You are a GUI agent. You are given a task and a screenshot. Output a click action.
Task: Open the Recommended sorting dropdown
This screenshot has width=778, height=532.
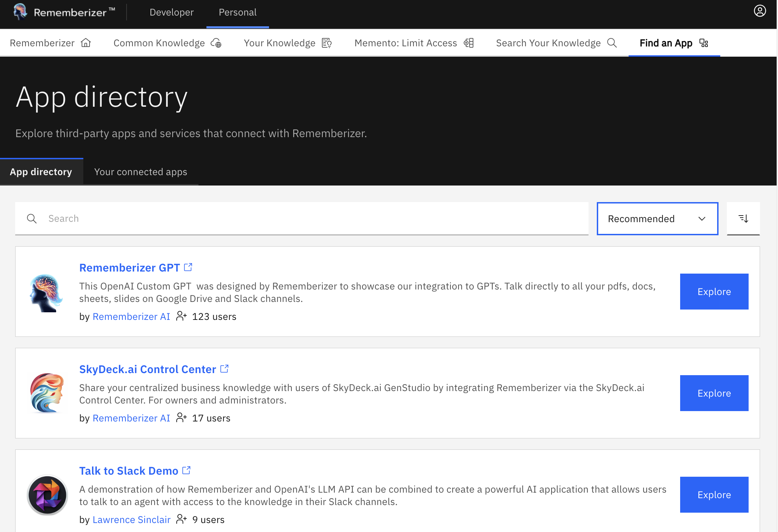click(x=657, y=218)
